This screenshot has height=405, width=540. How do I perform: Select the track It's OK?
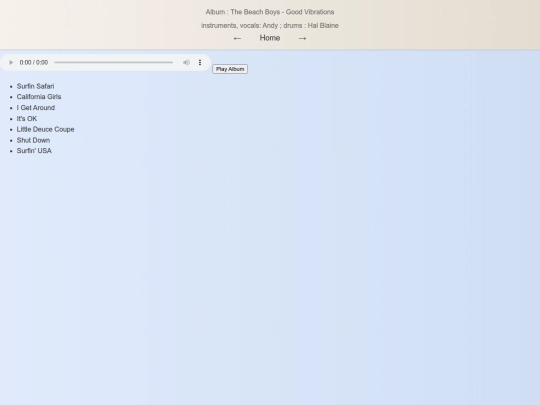click(x=27, y=118)
